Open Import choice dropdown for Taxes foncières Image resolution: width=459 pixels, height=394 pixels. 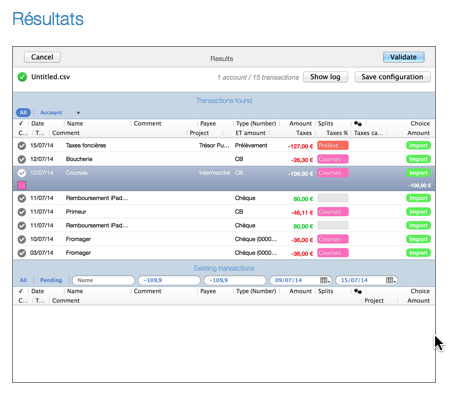[x=418, y=146]
